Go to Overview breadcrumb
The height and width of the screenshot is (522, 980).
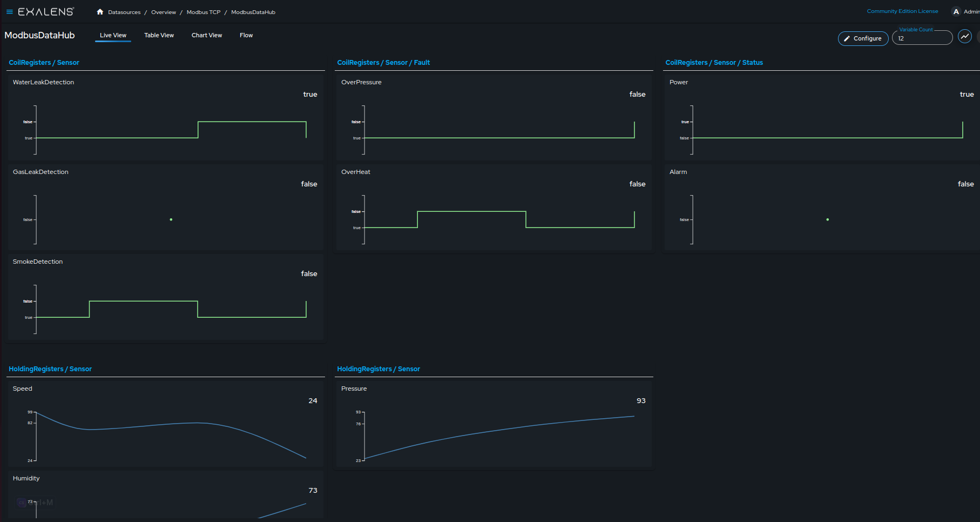(x=164, y=12)
